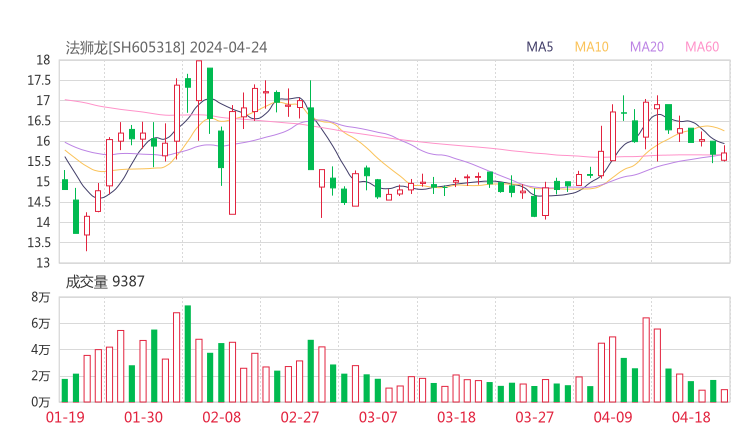Click the 03-07 date axis label

point(378,417)
